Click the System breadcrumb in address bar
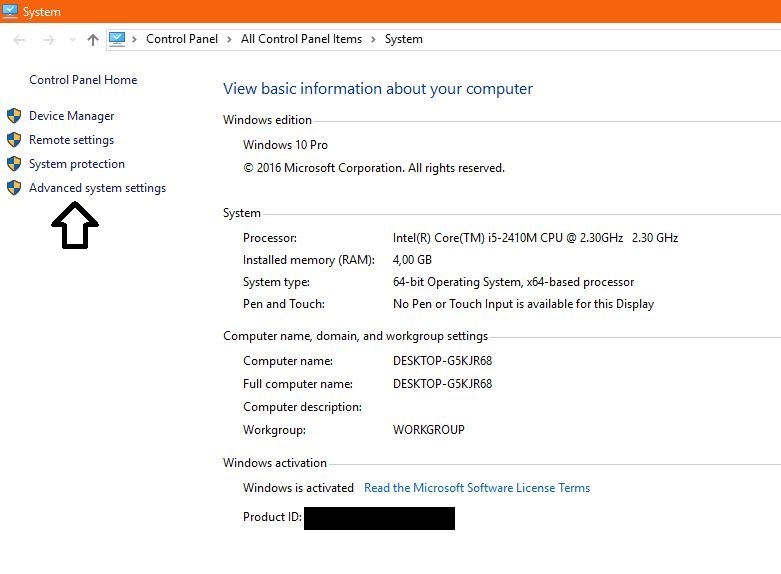This screenshot has height=574, width=781. tap(403, 40)
